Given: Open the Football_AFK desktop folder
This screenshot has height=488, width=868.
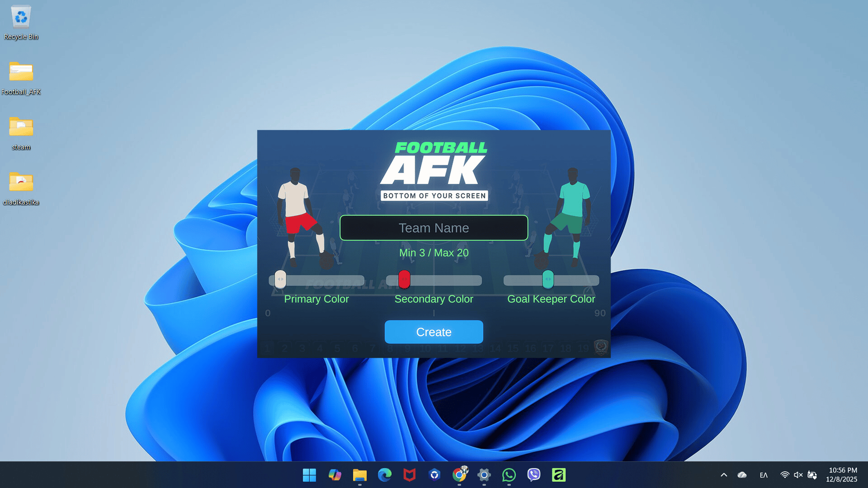Looking at the screenshot, I should pyautogui.click(x=21, y=72).
